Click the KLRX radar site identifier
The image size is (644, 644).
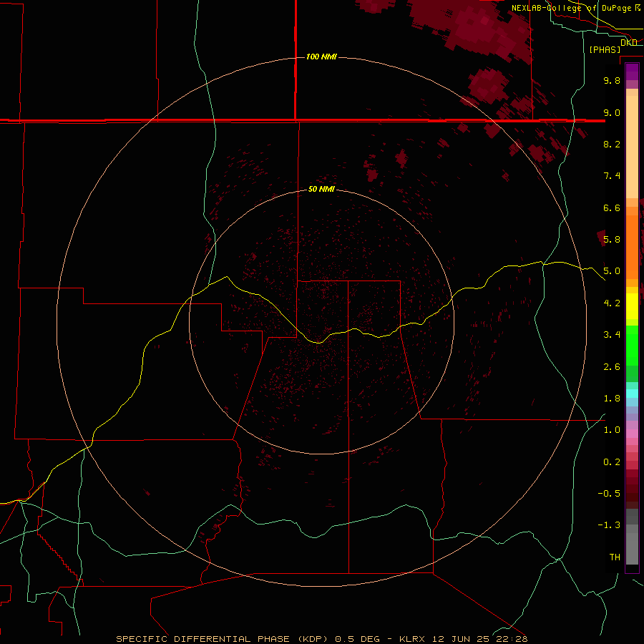click(x=413, y=639)
